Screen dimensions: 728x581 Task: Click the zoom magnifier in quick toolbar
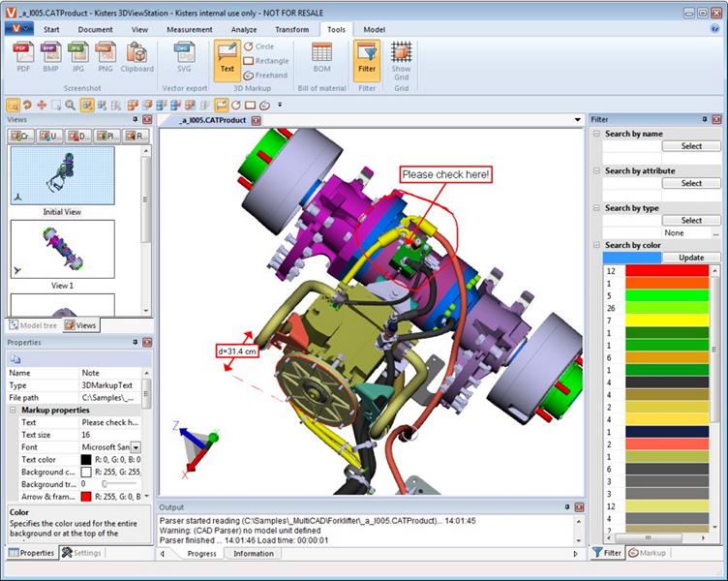[x=70, y=106]
